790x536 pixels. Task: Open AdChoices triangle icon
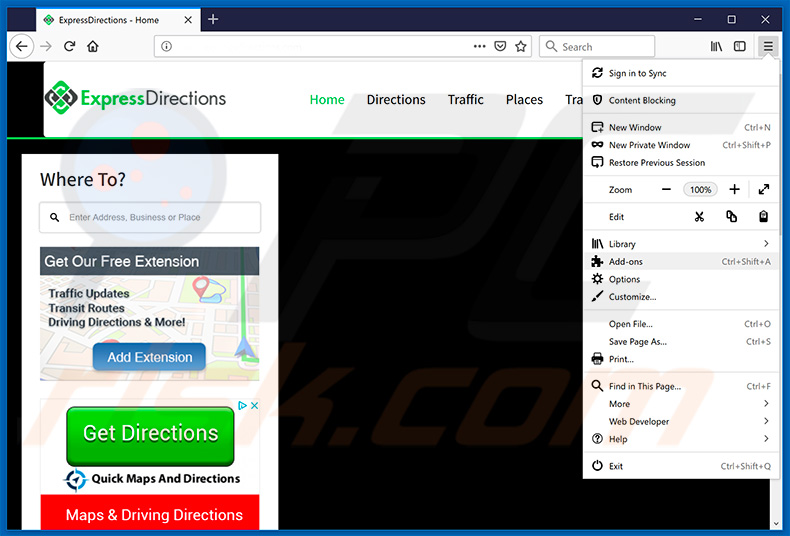point(242,406)
